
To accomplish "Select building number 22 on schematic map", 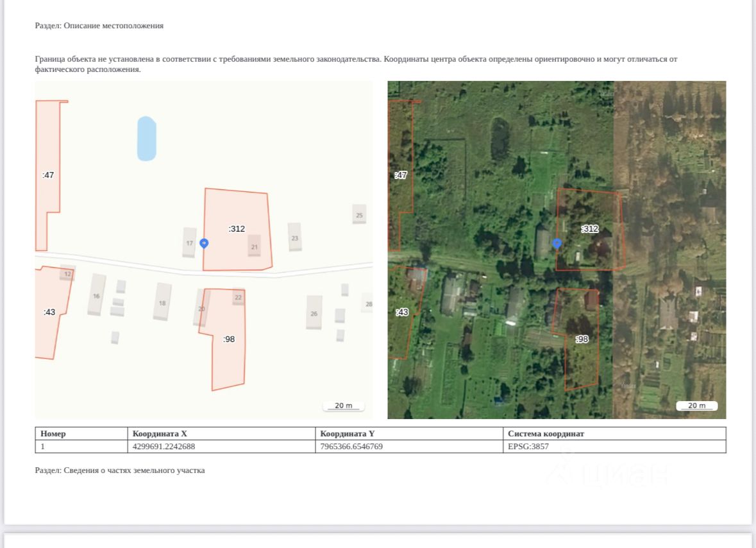I will (x=238, y=297).
